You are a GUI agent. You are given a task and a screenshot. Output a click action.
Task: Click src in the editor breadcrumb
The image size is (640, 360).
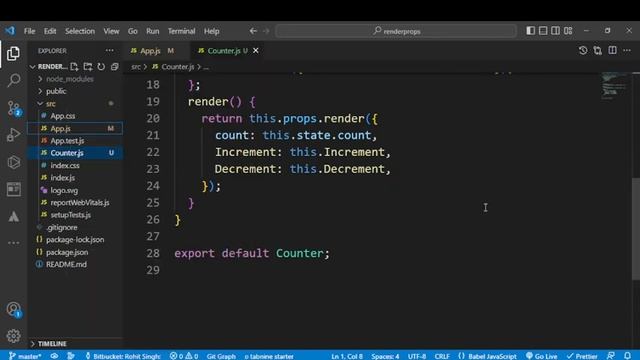click(136, 67)
